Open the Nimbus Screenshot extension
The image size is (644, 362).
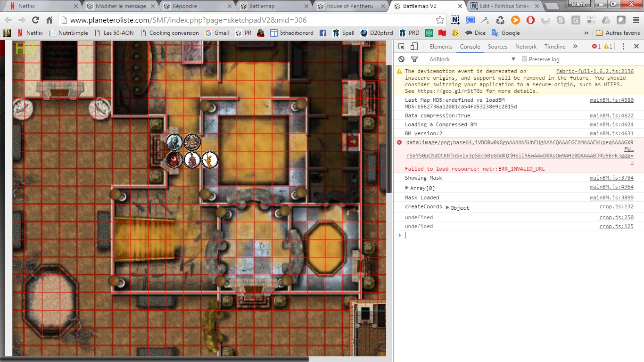point(455,20)
